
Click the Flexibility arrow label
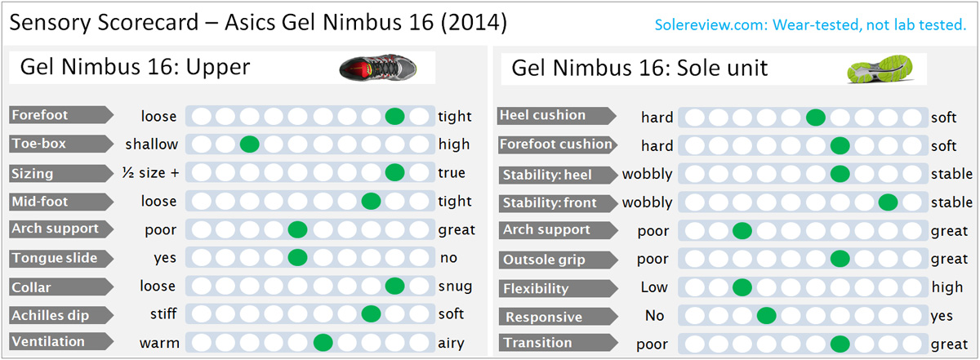[556, 288]
